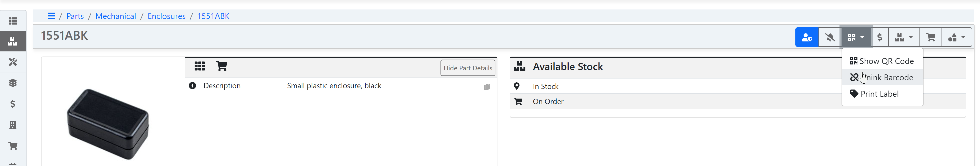
Task: Select Show QR Code menu item
Action: [882, 61]
